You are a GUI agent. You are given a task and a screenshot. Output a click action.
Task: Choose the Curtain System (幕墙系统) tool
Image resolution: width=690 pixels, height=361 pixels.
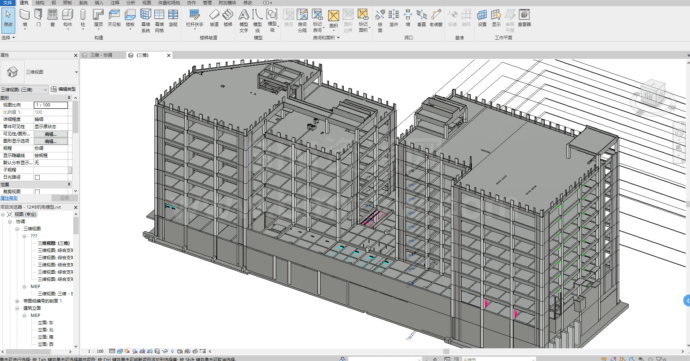(x=145, y=20)
